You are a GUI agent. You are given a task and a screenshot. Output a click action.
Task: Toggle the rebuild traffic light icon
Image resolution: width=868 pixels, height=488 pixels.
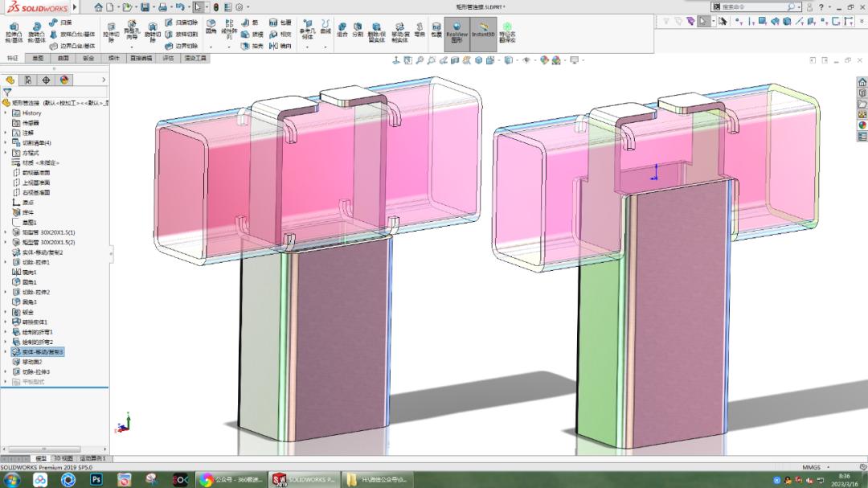click(x=215, y=7)
